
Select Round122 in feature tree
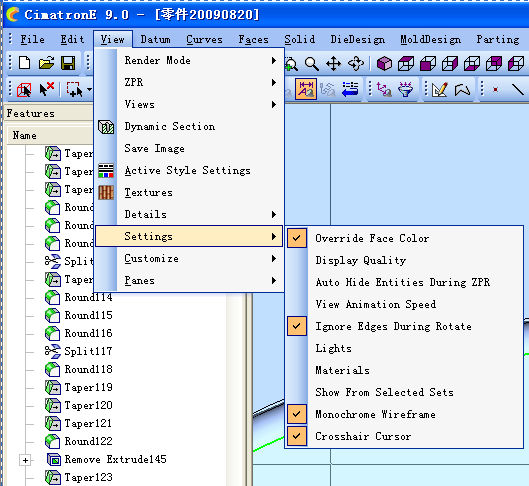(x=88, y=441)
